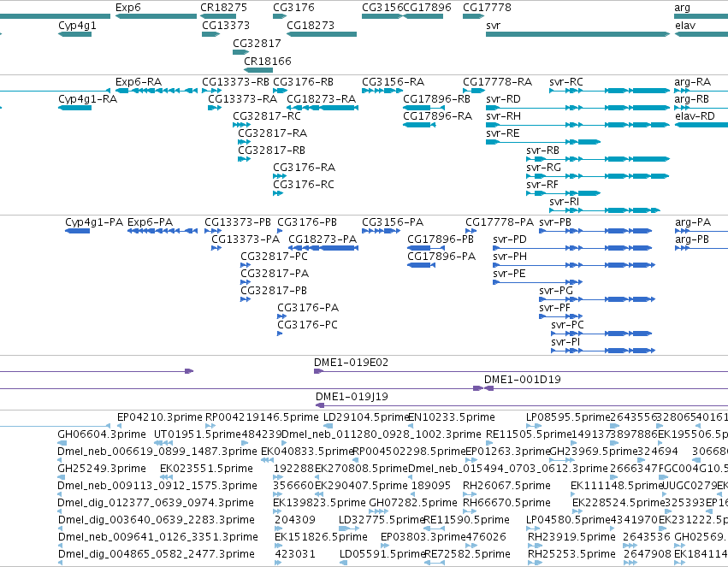The image size is (728, 567).
Task: Click the svr-RC transcript label
Action: [x=566, y=81]
